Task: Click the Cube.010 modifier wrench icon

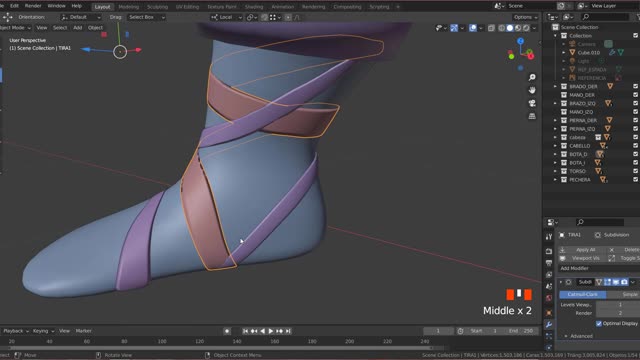Action: click(612, 52)
